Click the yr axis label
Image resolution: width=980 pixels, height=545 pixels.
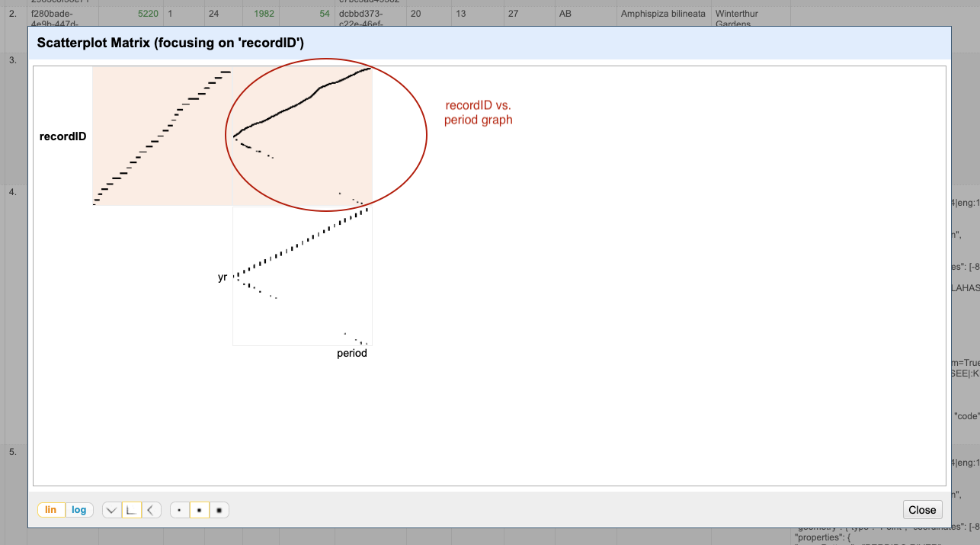(x=222, y=277)
